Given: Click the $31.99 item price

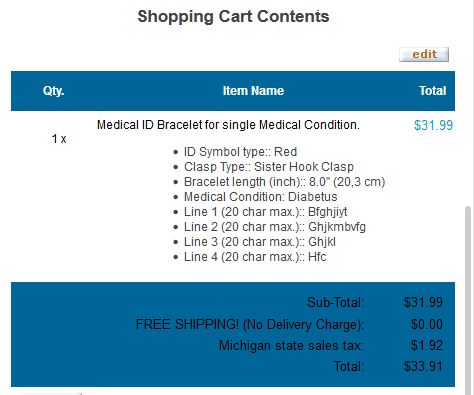Looking at the screenshot, I should coord(433,125).
